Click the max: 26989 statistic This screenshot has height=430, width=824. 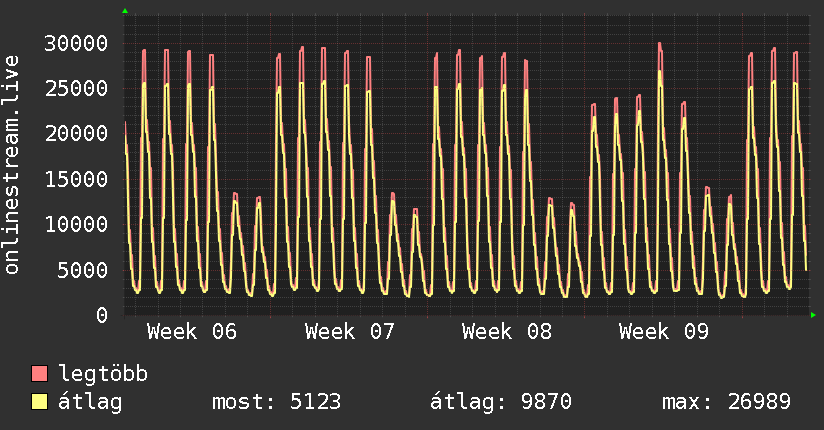726,403
